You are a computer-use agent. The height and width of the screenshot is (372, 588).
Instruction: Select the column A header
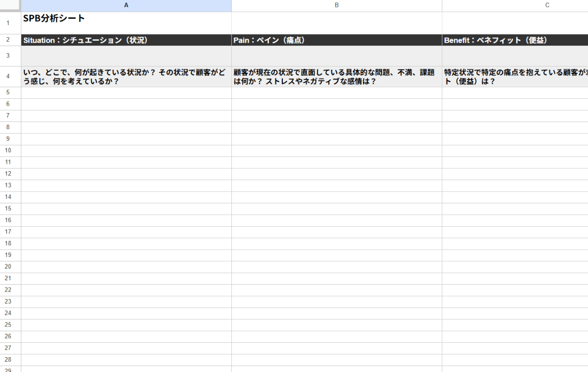[126, 5]
